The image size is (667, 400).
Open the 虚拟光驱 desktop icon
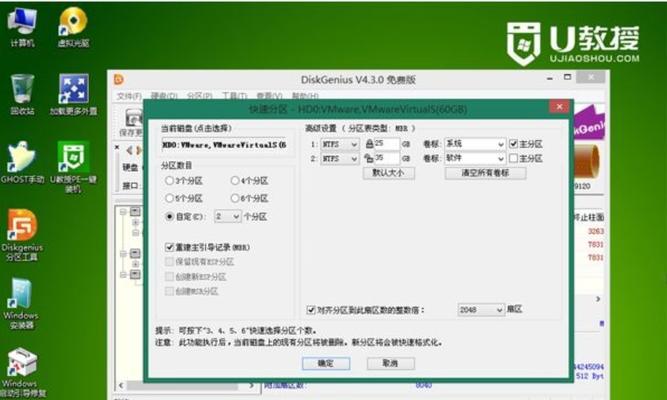[73, 26]
